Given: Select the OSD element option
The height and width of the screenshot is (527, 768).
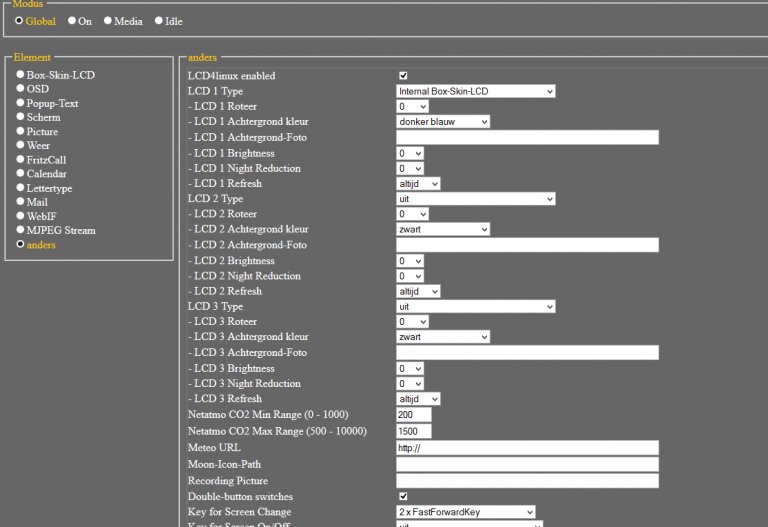Looking at the screenshot, I should (20, 89).
